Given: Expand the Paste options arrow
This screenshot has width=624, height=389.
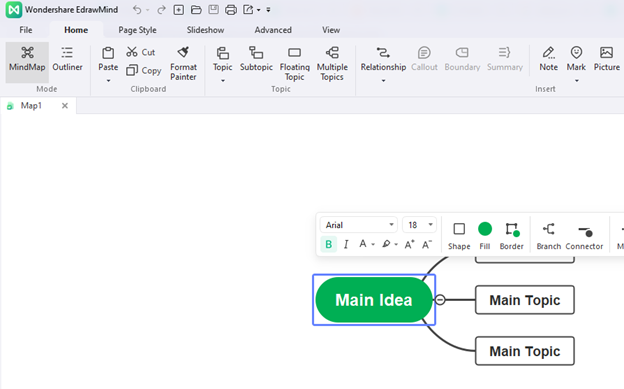Looking at the screenshot, I should (108, 81).
